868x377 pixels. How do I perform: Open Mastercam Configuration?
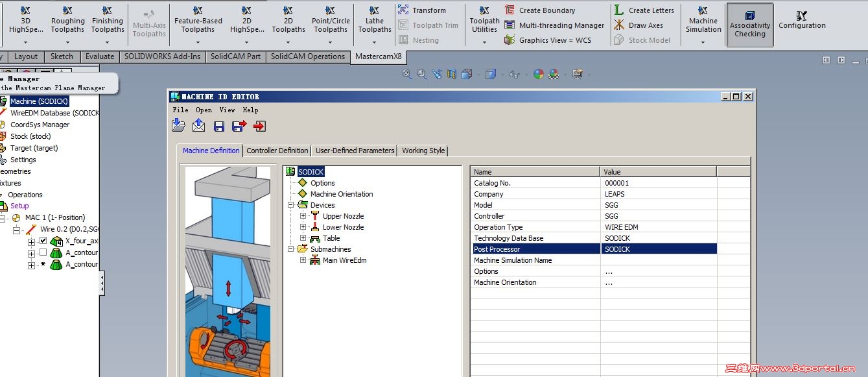pos(802,20)
